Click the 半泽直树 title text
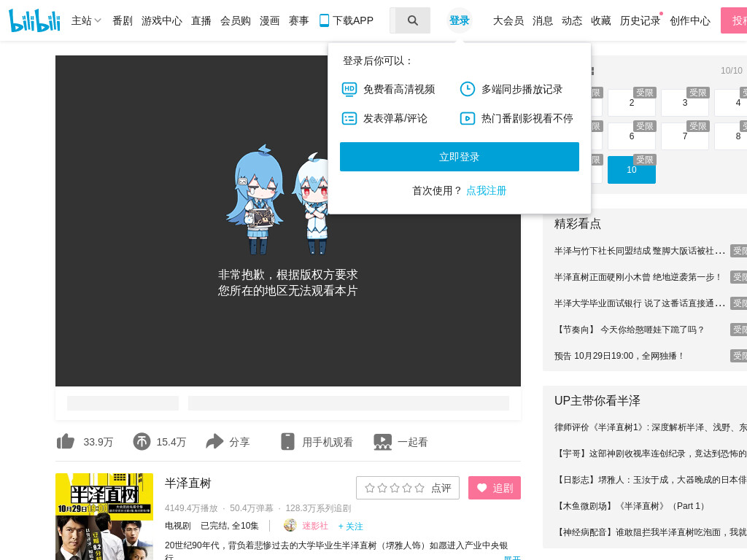 point(187,483)
